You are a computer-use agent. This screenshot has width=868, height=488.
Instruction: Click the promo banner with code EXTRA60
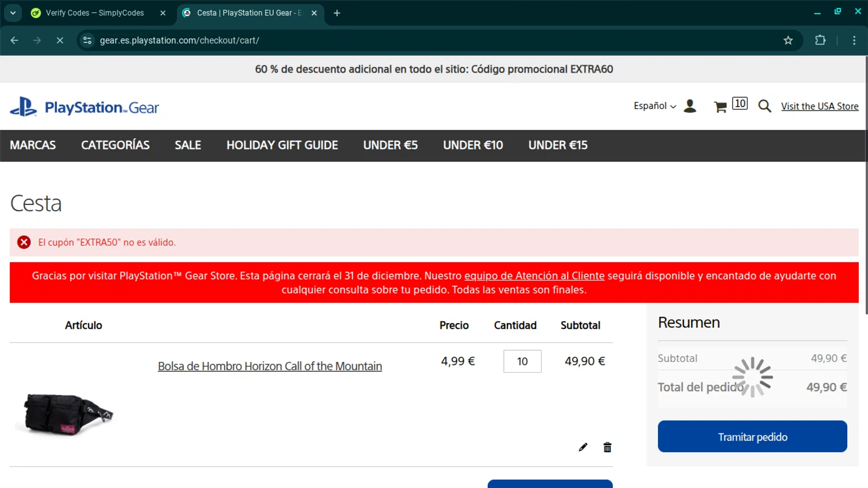pos(434,69)
